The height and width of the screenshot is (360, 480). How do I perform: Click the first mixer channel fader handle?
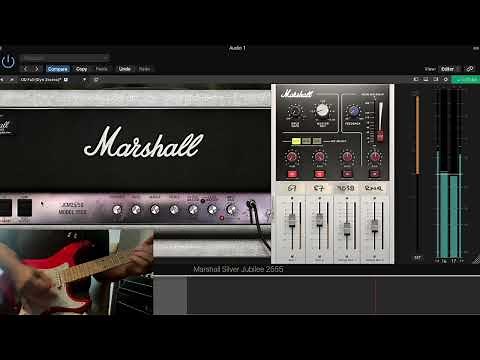coord(292,220)
